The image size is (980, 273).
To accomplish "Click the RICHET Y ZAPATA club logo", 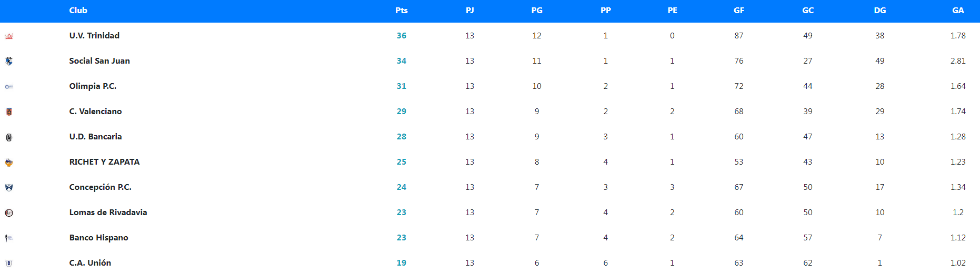I will coord(9,163).
